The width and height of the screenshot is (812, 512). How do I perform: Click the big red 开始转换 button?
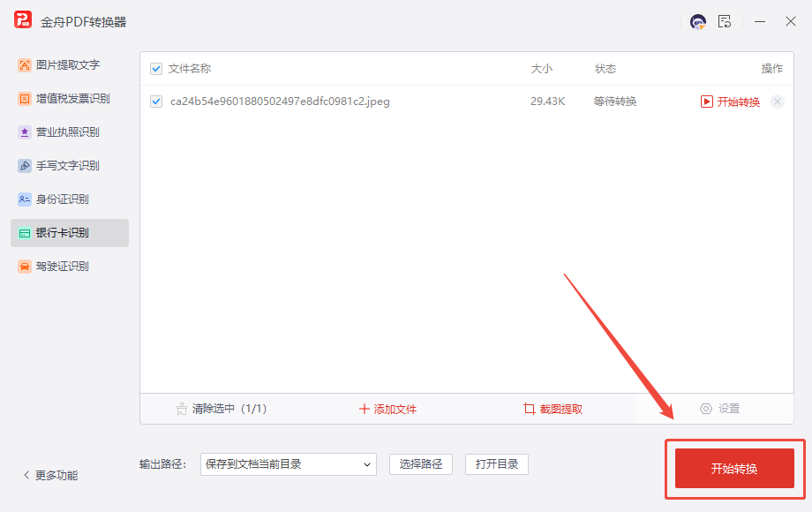734,469
